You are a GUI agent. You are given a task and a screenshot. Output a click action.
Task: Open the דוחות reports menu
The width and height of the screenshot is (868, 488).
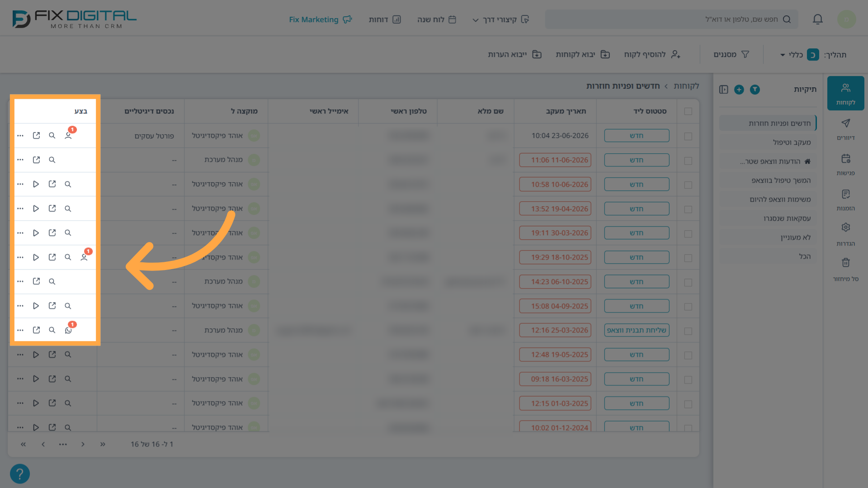[385, 19]
